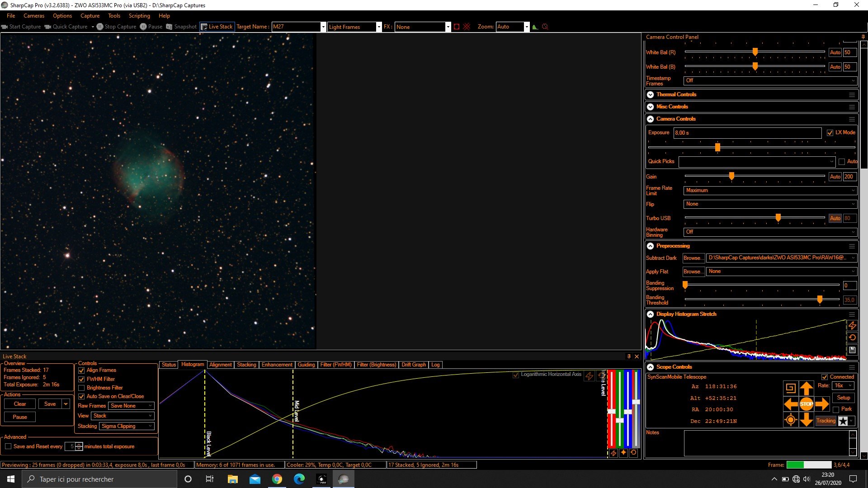The height and width of the screenshot is (488, 868).
Task: Switch to the Enhancement tab
Action: pos(277,365)
